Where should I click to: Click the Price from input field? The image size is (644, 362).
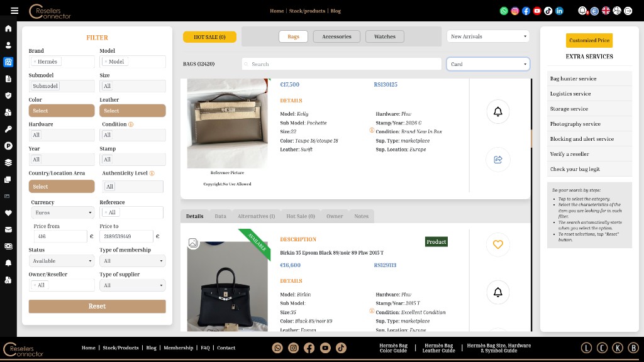click(x=60, y=236)
